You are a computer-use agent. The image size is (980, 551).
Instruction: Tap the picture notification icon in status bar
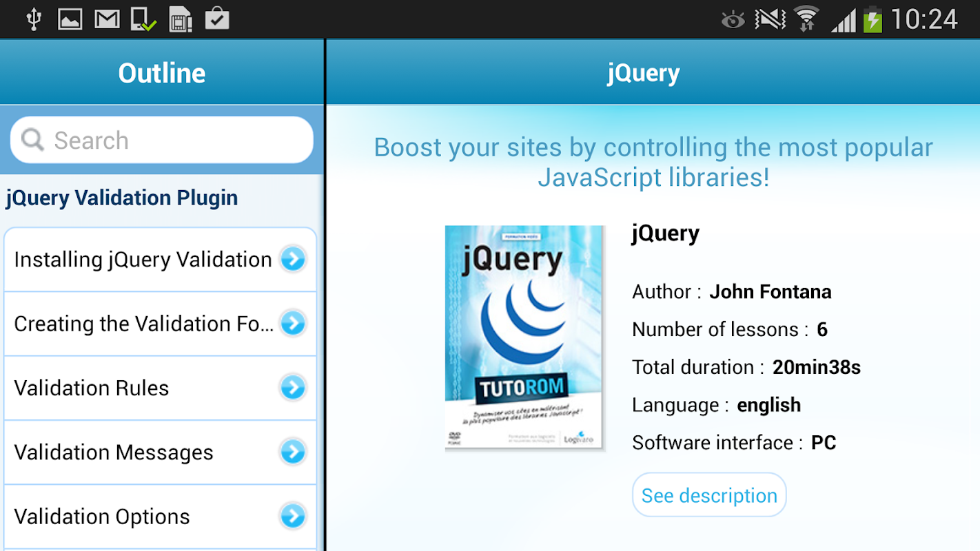(70, 19)
